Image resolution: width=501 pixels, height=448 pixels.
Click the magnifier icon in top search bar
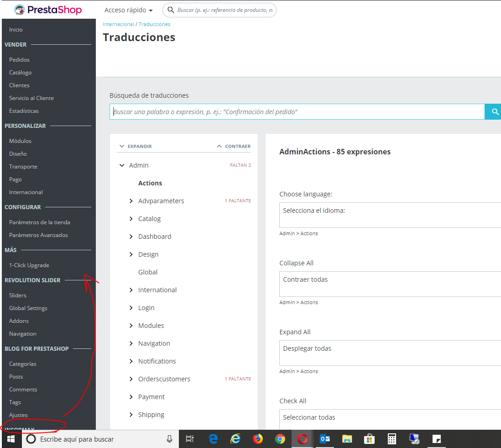coord(171,10)
